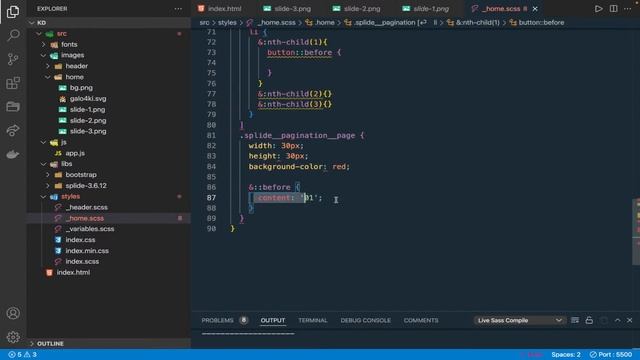The image size is (640, 360).
Task: Open _variables.scss file
Action: click(90, 229)
